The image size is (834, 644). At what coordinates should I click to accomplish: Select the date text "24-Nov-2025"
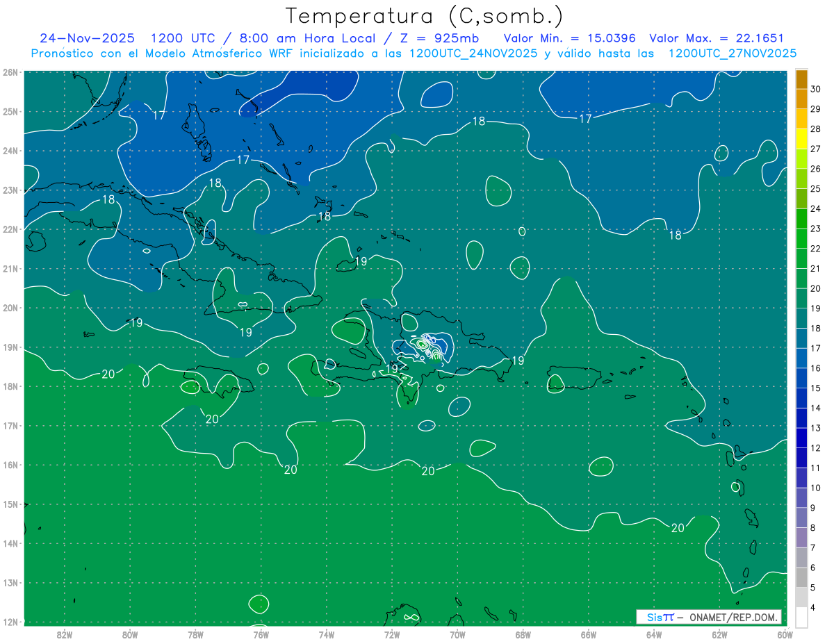point(87,39)
